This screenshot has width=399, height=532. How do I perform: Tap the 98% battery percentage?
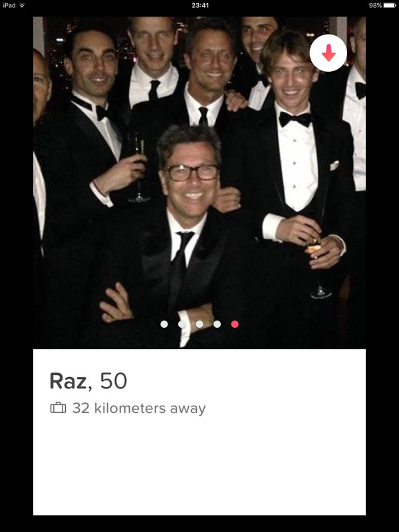pos(375,5)
